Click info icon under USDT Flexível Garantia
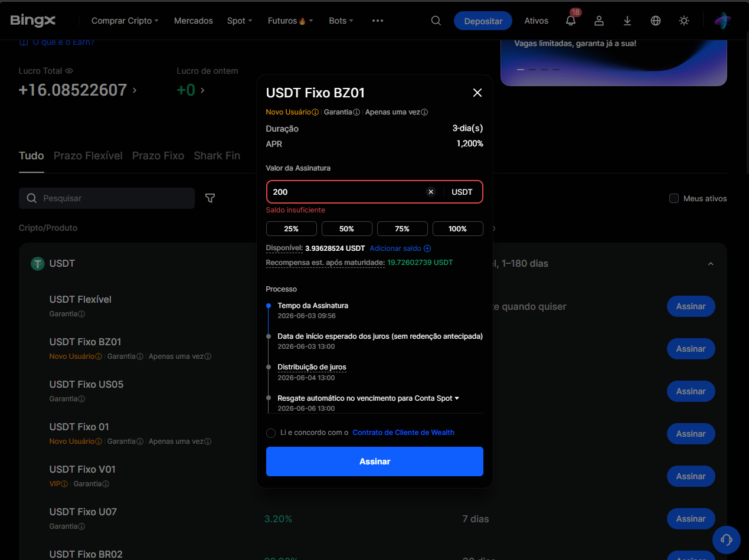The width and height of the screenshot is (749, 560). tap(81, 314)
